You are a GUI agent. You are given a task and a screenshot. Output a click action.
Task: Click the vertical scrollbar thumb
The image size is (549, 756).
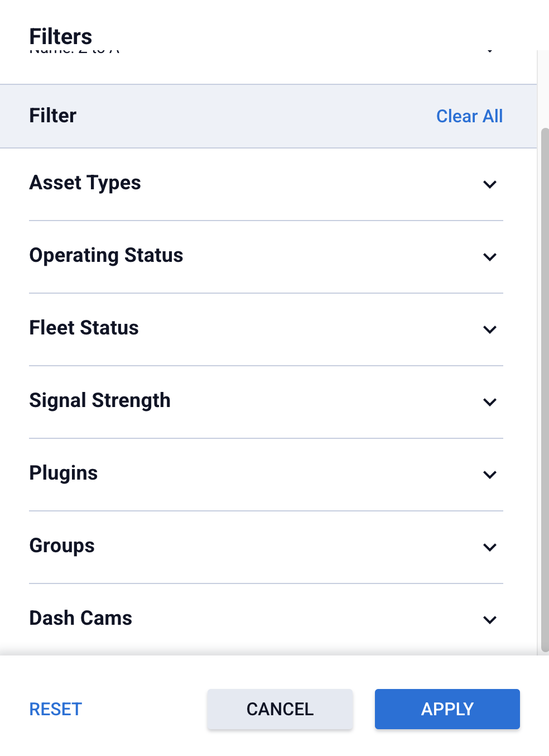545,390
